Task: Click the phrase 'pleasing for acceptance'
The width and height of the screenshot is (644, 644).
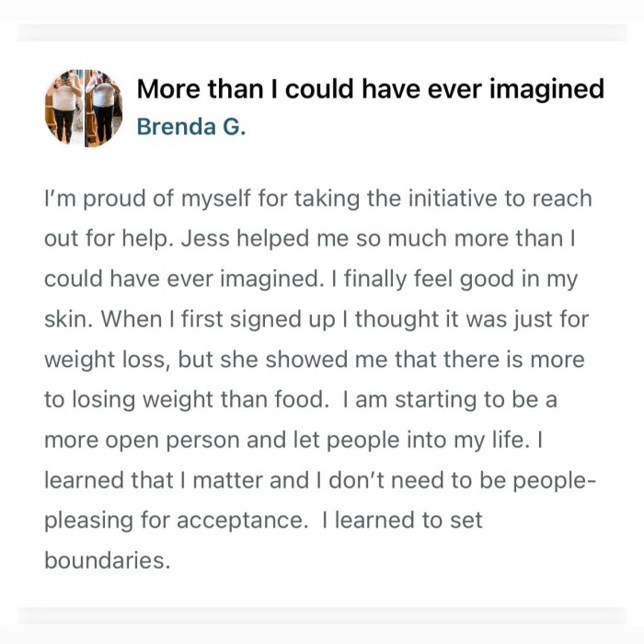Action: [x=174, y=520]
